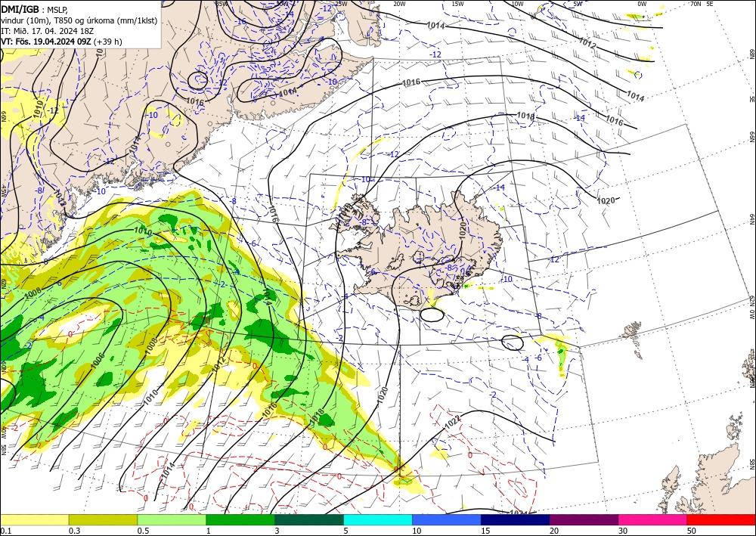The height and width of the screenshot is (536, 756).
Task: Click the legend scale value '20'
Action: click(x=554, y=531)
